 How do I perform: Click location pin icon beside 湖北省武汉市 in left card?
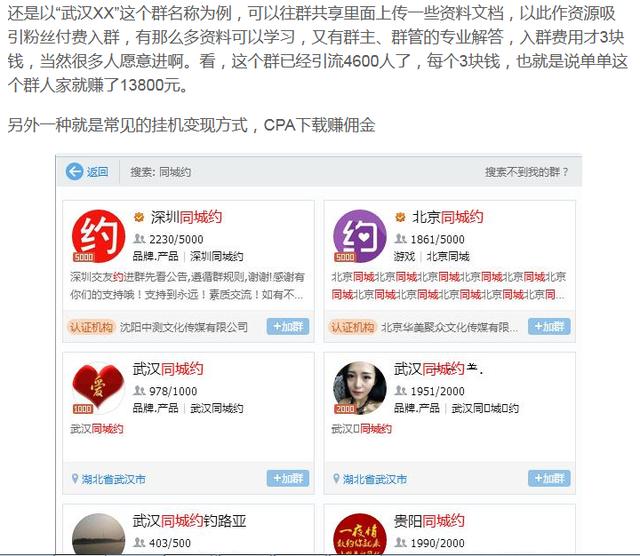click(x=75, y=478)
